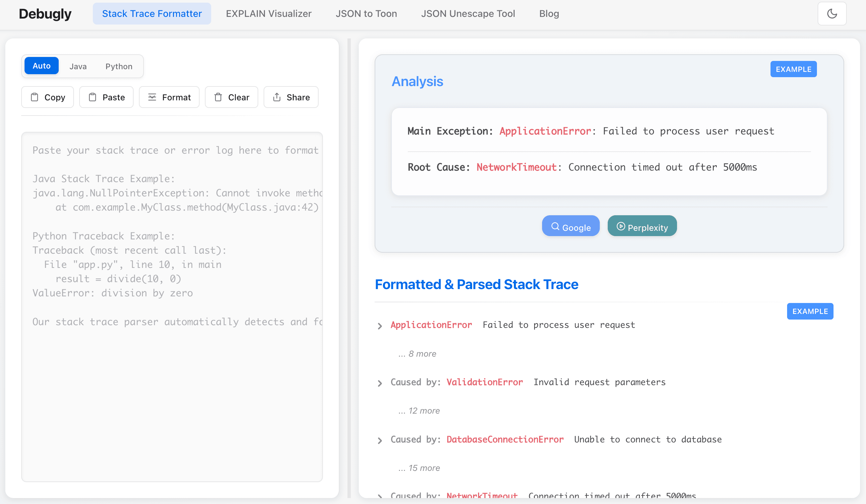Viewport: 866px width, 504px height.
Task: Open the Share upload icon
Action: tap(277, 97)
